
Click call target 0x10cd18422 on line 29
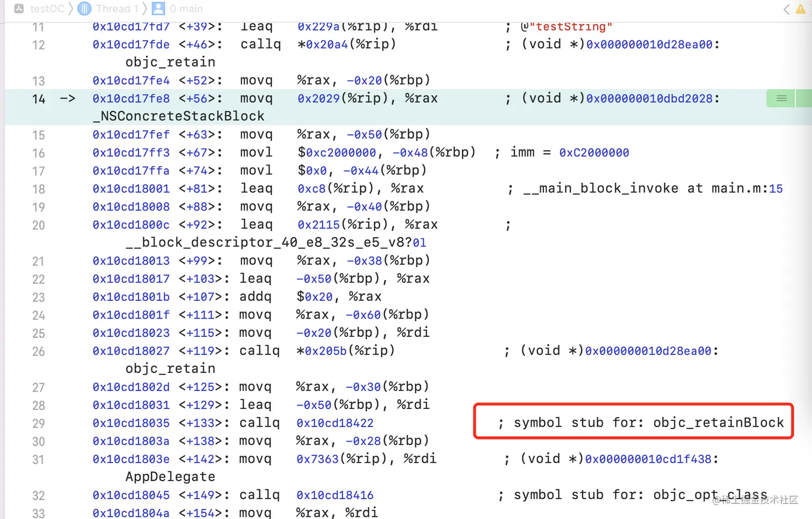tap(335, 423)
